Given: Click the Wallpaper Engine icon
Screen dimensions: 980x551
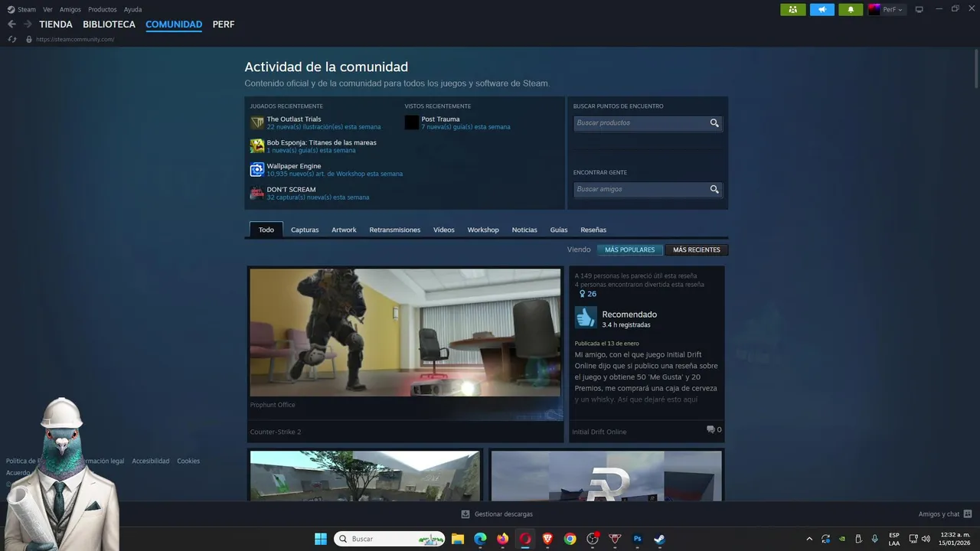Looking at the screenshot, I should pyautogui.click(x=257, y=169).
